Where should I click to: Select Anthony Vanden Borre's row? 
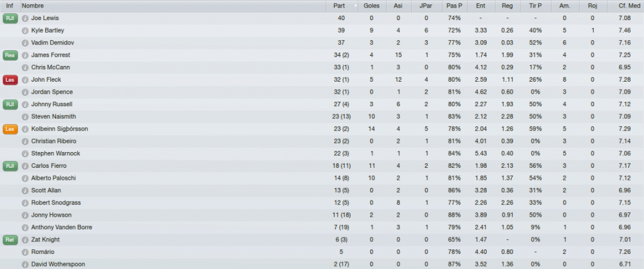coord(322,228)
